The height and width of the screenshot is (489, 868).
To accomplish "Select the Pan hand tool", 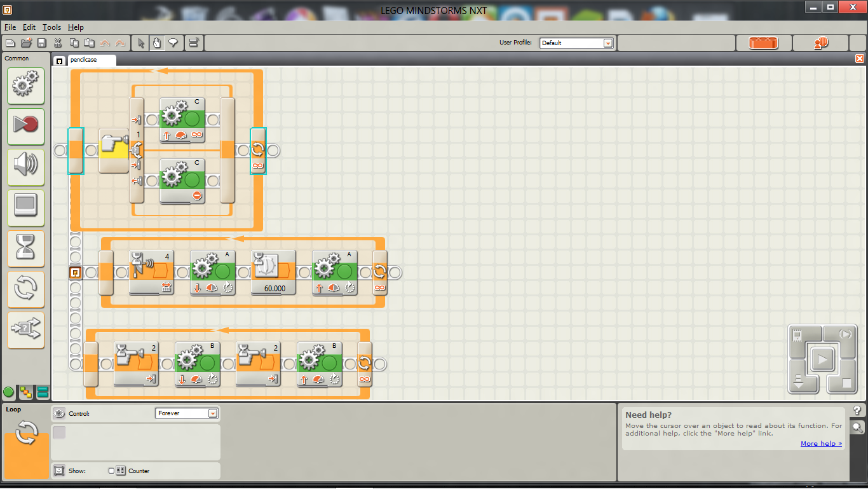I will pyautogui.click(x=158, y=43).
